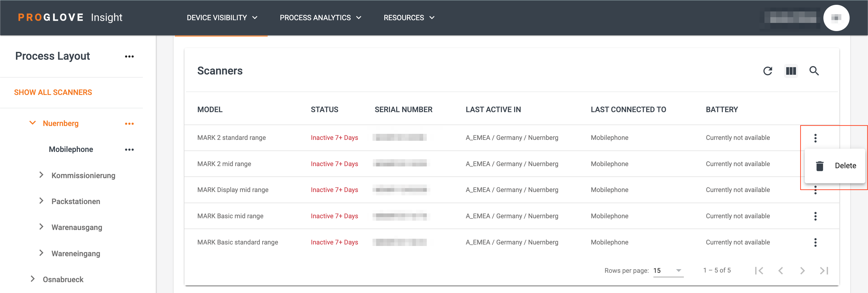The width and height of the screenshot is (868, 293).
Task: Expand the Osnabrueck node
Action: [32, 279]
